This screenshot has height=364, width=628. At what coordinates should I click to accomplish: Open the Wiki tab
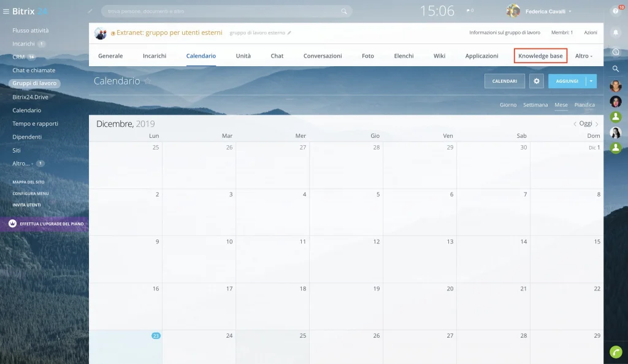coord(439,56)
